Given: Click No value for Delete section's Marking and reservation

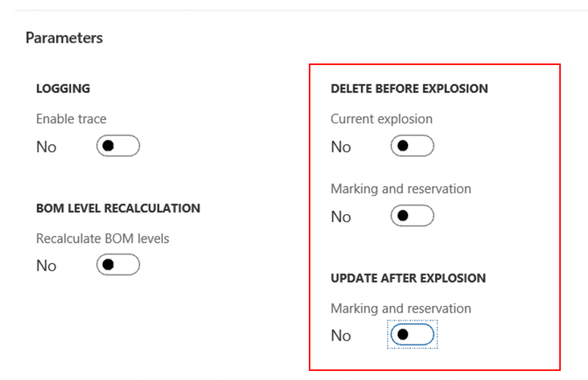Looking at the screenshot, I should tap(341, 217).
